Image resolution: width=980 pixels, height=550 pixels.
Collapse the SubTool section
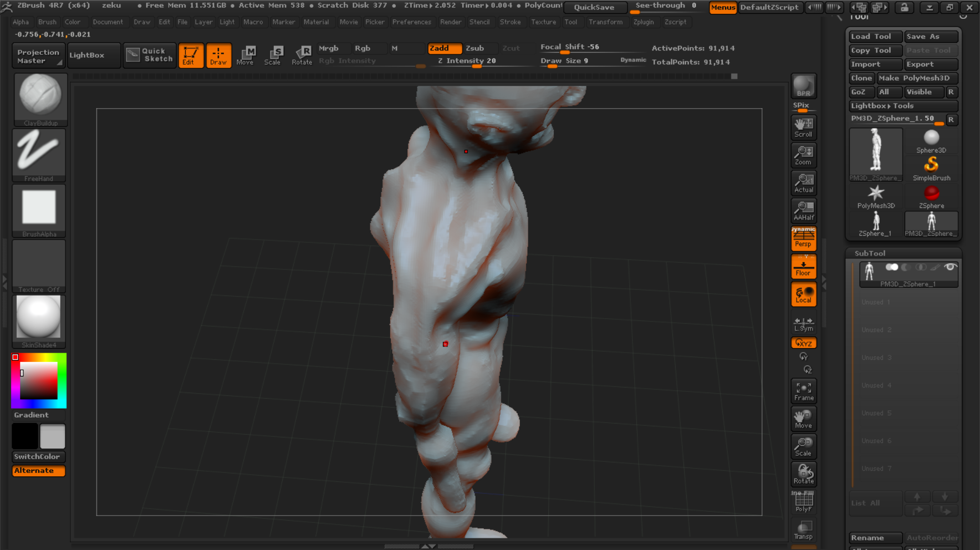(x=870, y=253)
